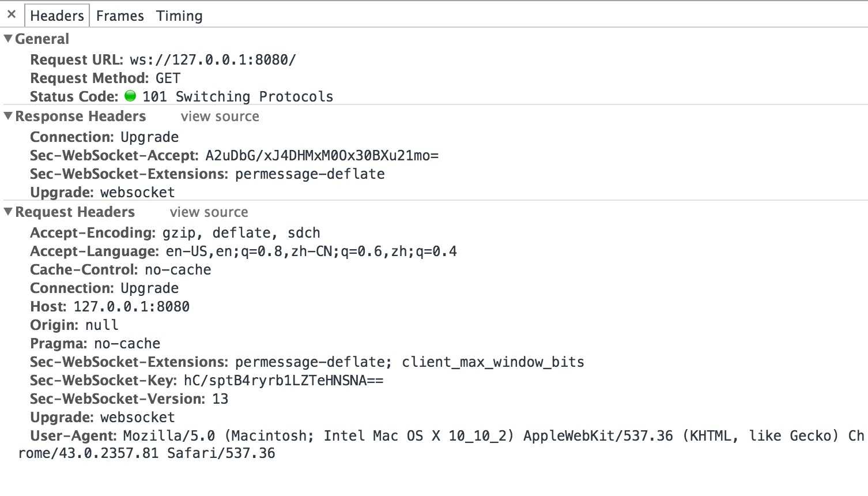Click the Request Method GET value
Screen dimensions: 868x496
tap(168, 78)
